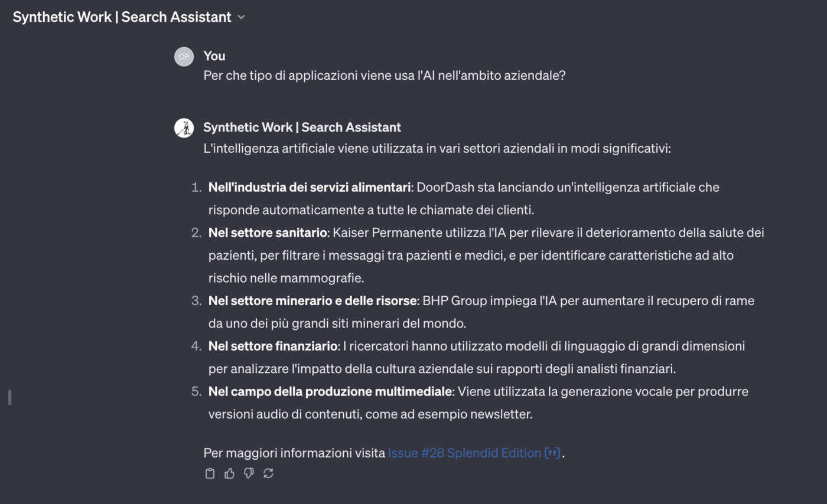Open the "Issue #28 Splendid Edition" link
This screenshot has width=827, height=504.
(464, 453)
